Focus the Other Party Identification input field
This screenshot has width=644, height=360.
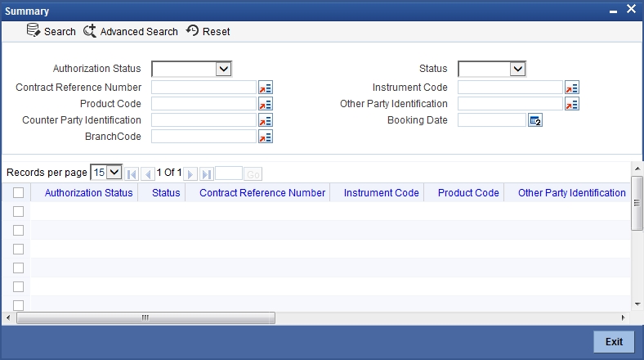point(510,104)
